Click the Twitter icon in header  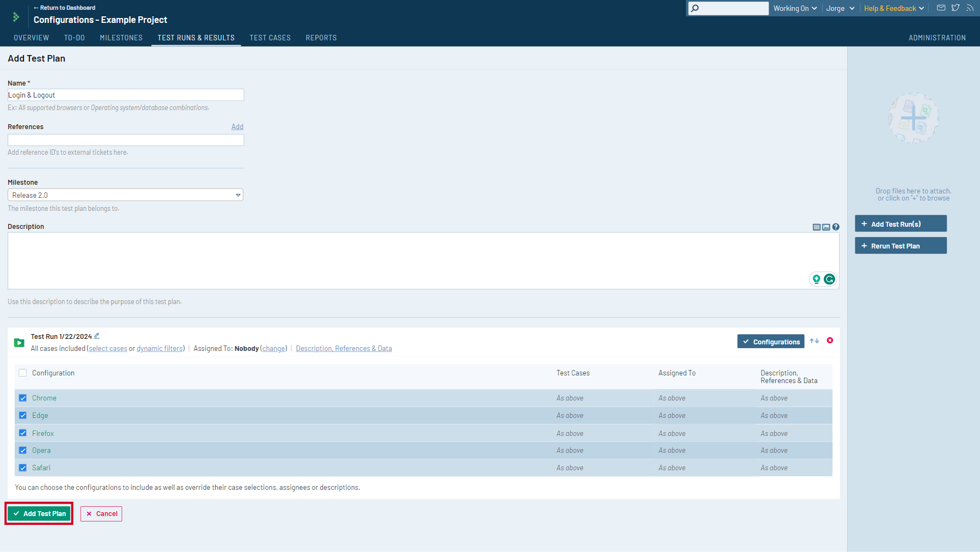point(955,8)
